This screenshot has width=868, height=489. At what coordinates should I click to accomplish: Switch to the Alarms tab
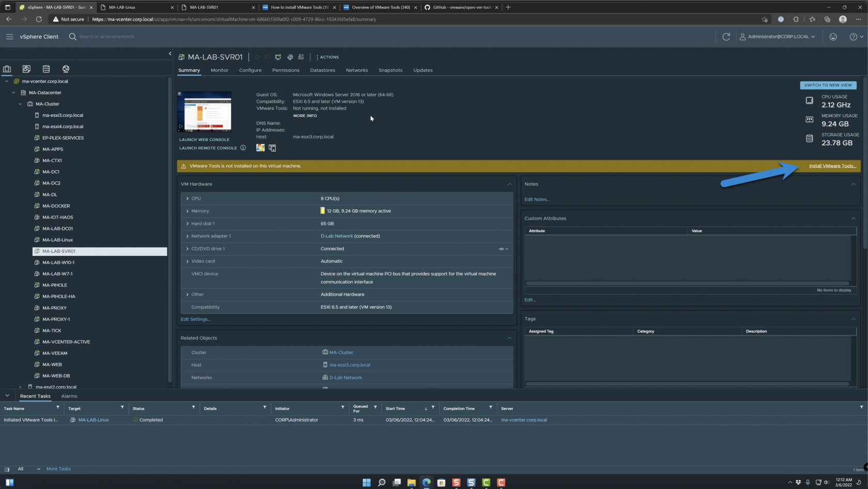tap(69, 396)
